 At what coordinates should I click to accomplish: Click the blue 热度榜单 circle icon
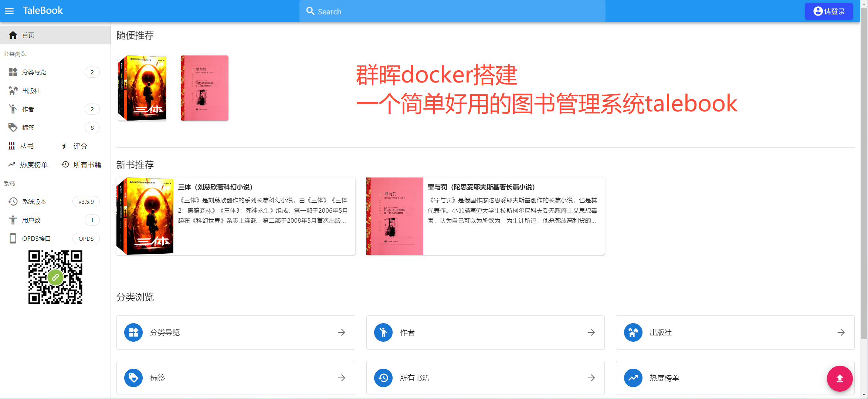coord(633,378)
